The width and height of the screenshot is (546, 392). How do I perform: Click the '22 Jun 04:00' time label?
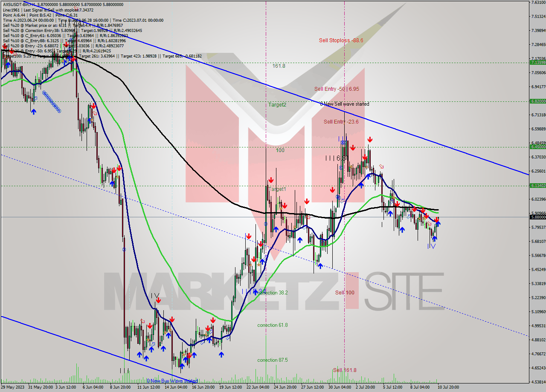point(258,387)
